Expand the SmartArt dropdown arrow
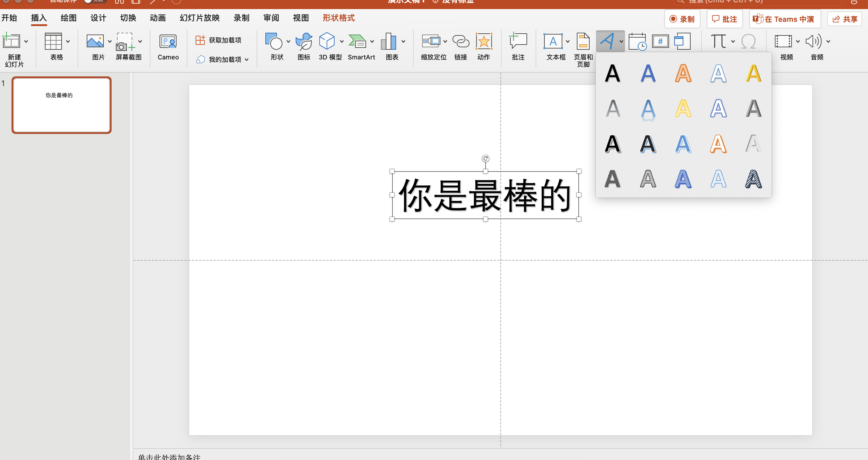This screenshot has height=460, width=868. coord(372,42)
